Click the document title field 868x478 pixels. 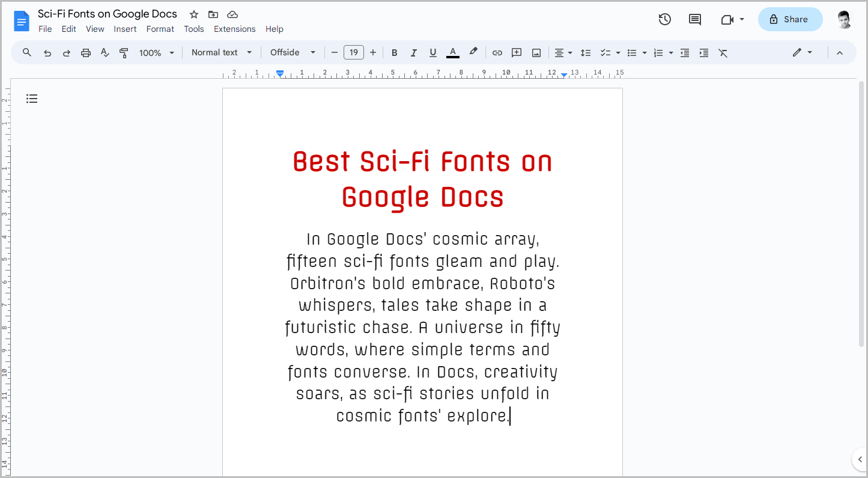point(107,14)
